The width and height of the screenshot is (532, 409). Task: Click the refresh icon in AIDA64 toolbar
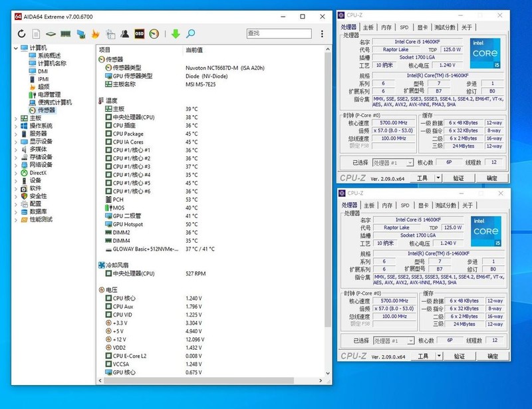click(21, 33)
